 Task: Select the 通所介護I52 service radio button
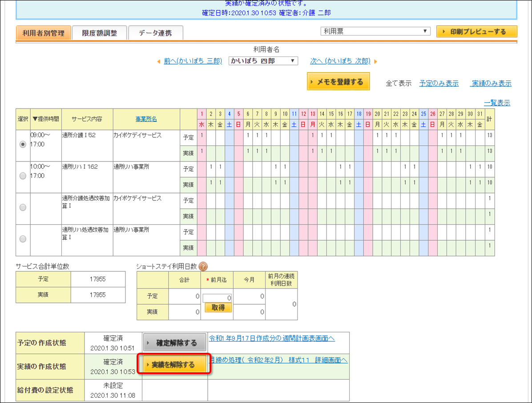click(23, 145)
